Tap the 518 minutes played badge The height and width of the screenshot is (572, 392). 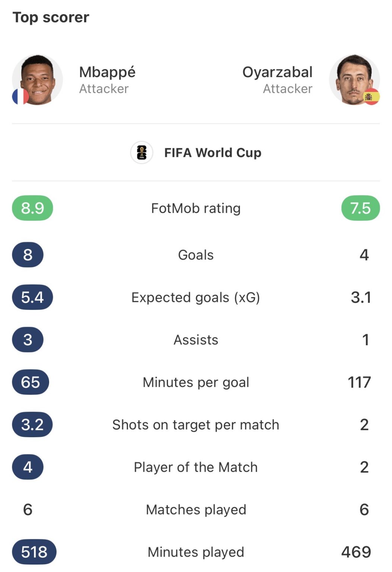coord(34,552)
